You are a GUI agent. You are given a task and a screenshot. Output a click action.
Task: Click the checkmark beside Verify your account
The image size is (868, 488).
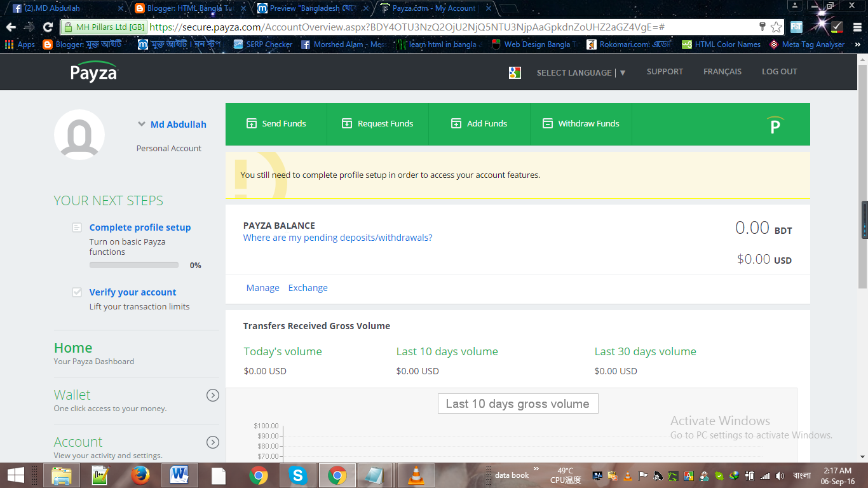[77, 292]
